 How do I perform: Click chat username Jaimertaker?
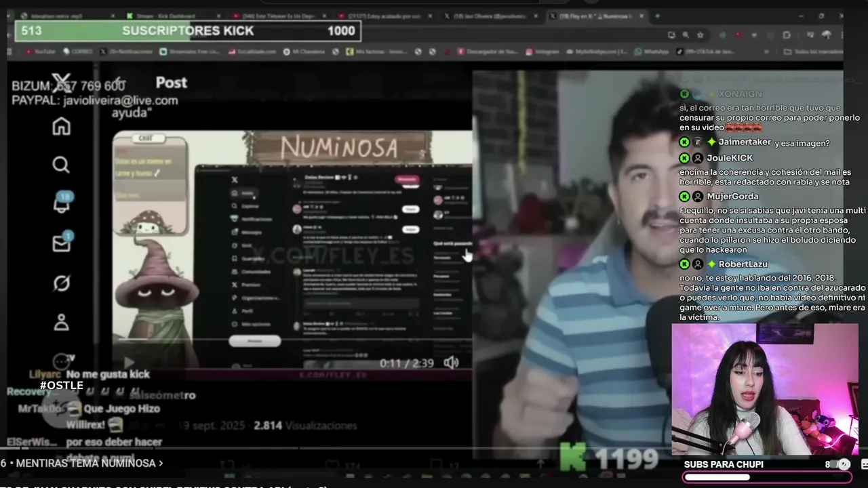745,142
